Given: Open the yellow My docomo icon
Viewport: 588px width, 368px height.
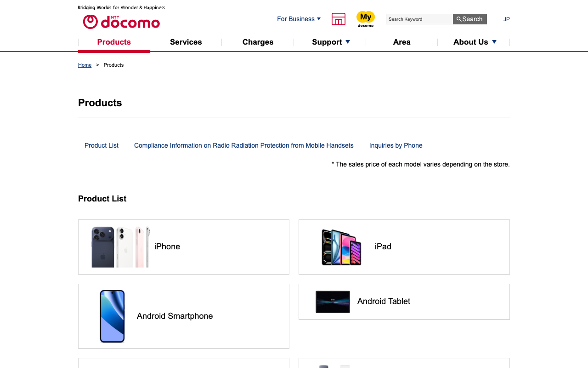Looking at the screenshot, I should tap(366, 19).
